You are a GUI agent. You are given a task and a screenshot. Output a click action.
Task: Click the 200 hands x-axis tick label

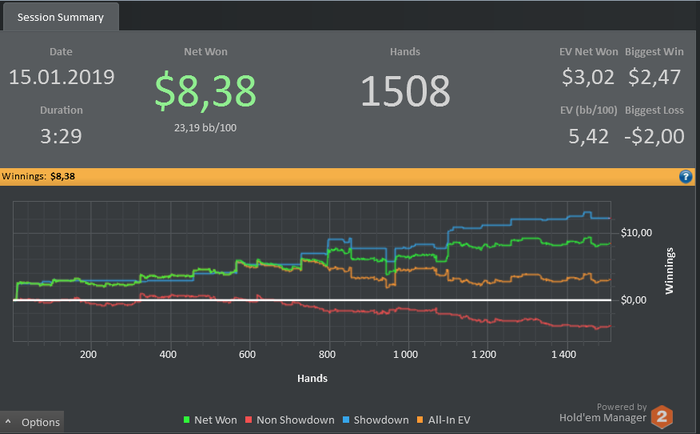point(88,355)
